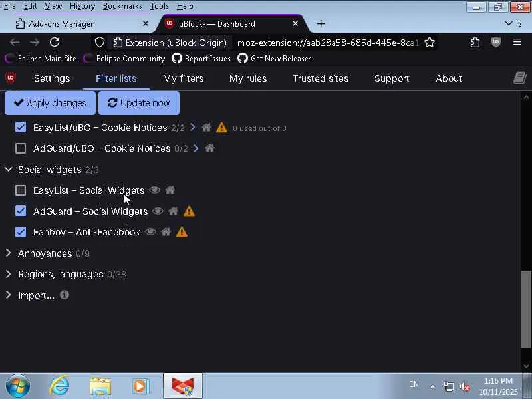Expand the Import section
This screenshot has width=532, height=399.
(9, 295)
